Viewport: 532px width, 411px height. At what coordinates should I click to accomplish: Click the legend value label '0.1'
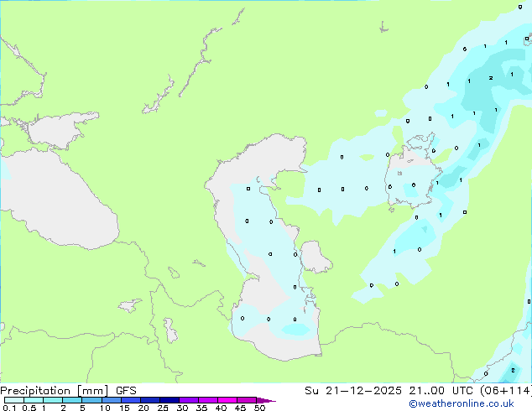tap(9, 408)
